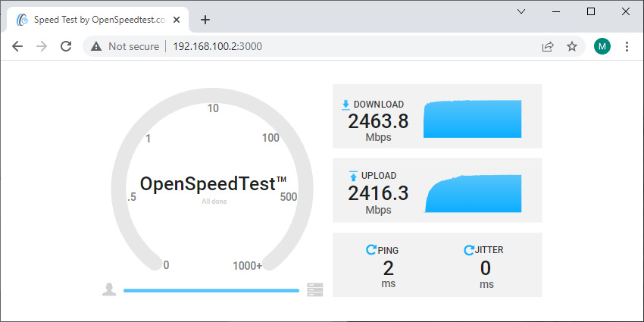Viewport: 644px width, 322px height.
Task: Click the address bar URL 192.168.100.2:3000
Action: click(217, 46)
